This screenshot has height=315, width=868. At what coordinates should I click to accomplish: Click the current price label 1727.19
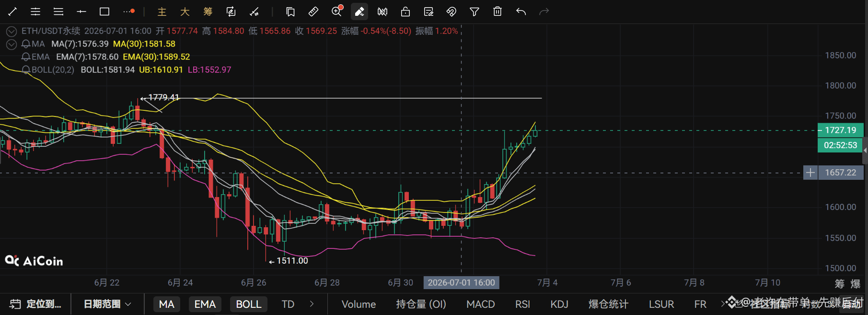[840, 130]
